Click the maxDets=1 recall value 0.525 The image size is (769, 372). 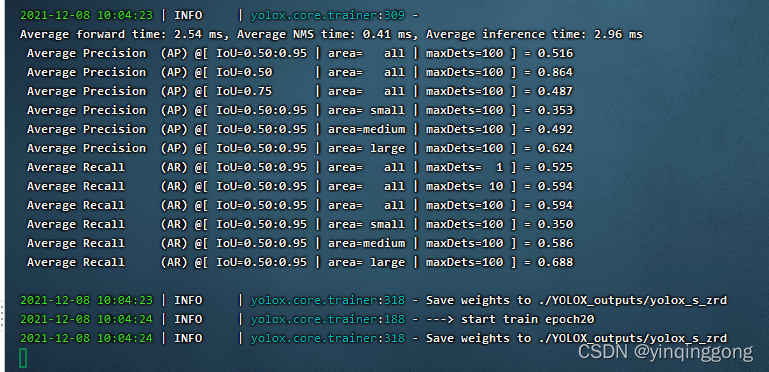click(x=555, y=167)
